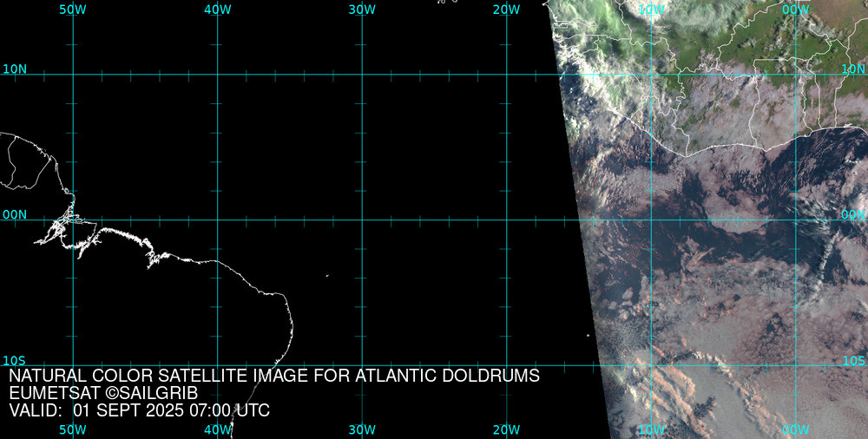Select the 50W label along the bottom edge
The image size is (868, 439).
[73, 429]
